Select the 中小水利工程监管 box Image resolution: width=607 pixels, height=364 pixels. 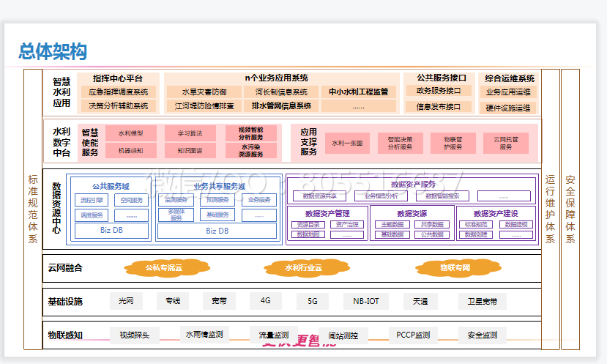[359, 92]
